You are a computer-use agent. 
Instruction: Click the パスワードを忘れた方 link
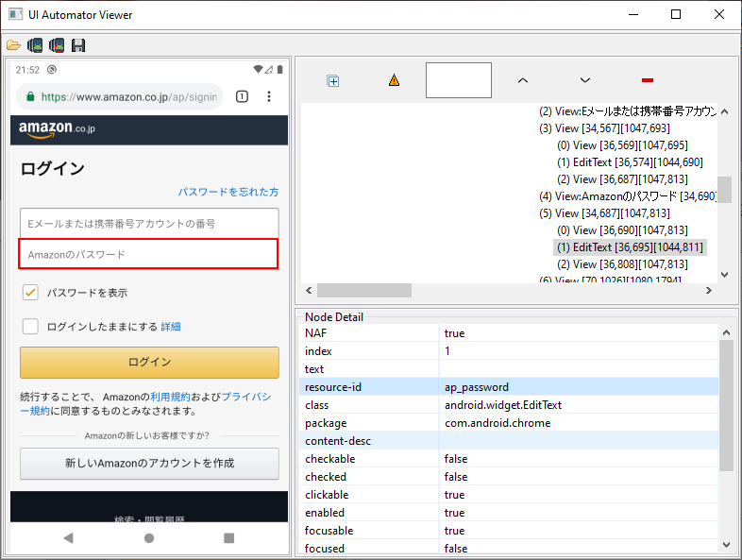228,192
